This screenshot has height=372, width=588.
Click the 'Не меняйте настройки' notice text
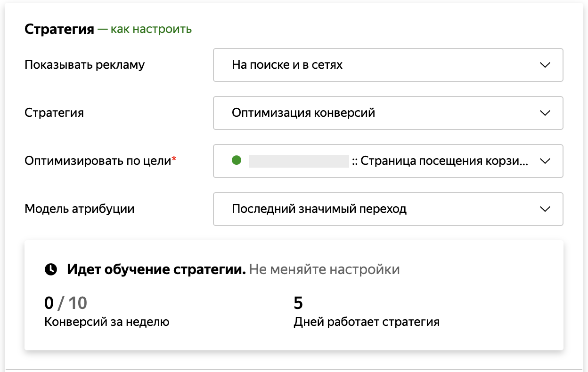coord(324,270)
